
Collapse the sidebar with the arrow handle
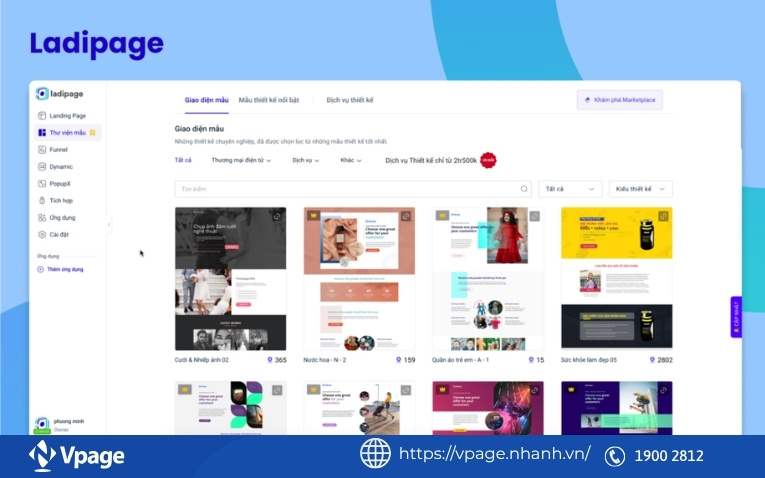coord(109,225)
